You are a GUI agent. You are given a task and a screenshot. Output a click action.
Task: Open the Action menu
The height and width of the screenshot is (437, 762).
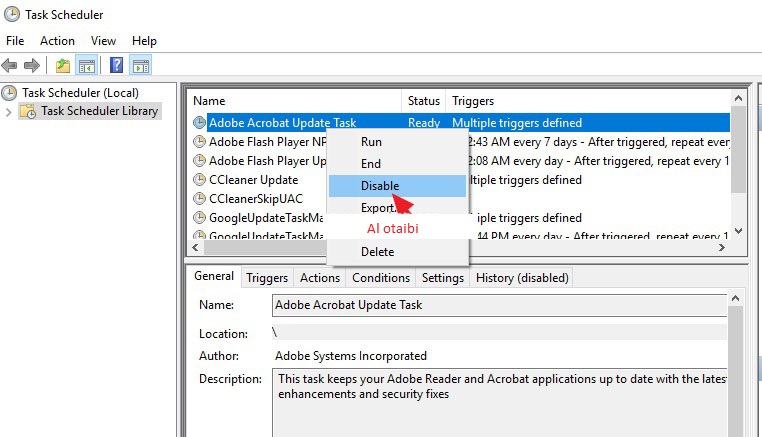point(57,41)
